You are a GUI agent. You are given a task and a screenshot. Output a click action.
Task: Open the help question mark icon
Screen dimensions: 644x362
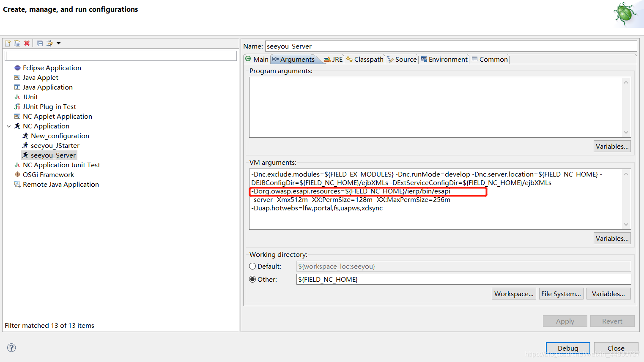point(11,348)
